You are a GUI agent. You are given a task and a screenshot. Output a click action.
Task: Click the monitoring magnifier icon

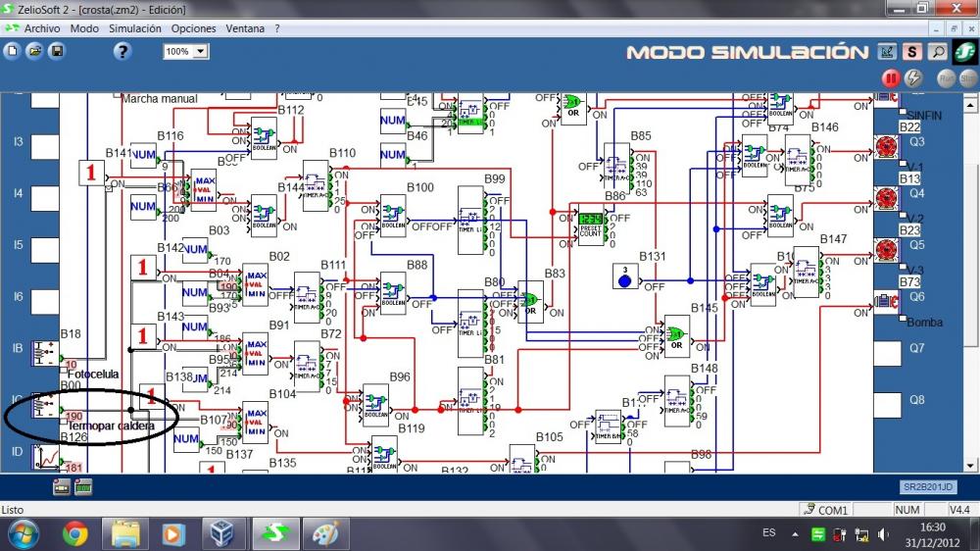click(x=938, y=53)
